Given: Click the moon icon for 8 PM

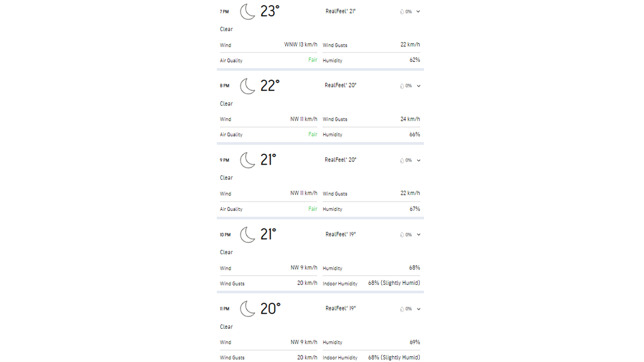Looking at the screenshot, I should coord(247,86).
